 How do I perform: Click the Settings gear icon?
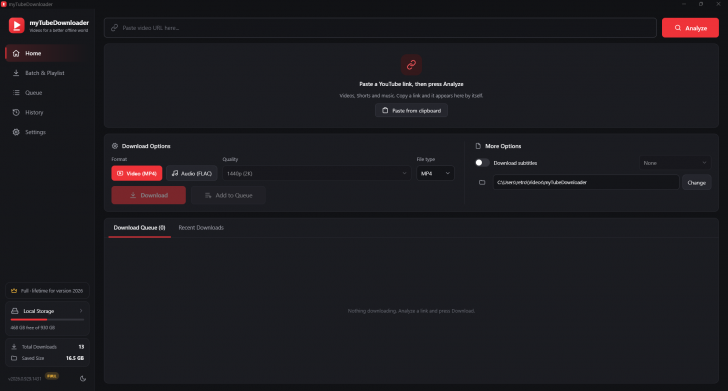(16, 132)
